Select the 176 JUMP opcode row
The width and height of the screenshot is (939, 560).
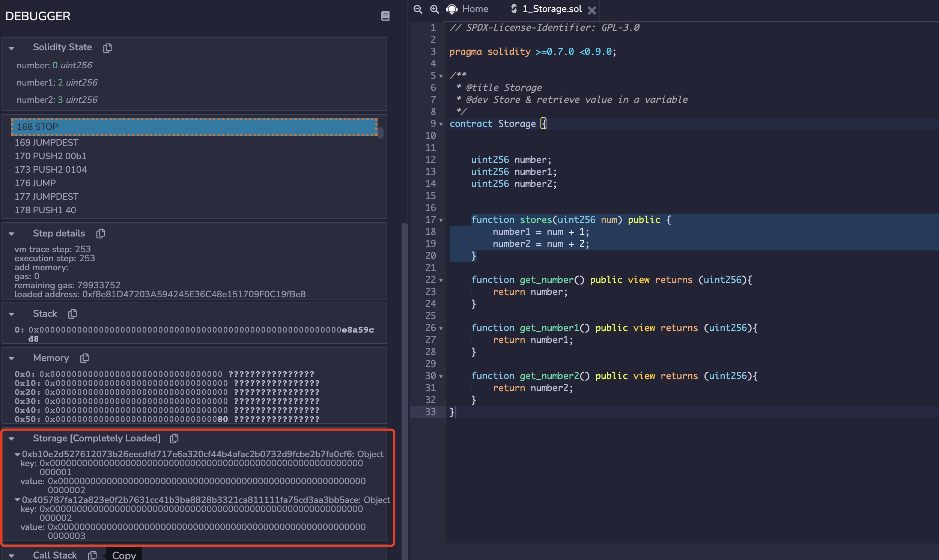pyautogui.click(x=194, y=184)
